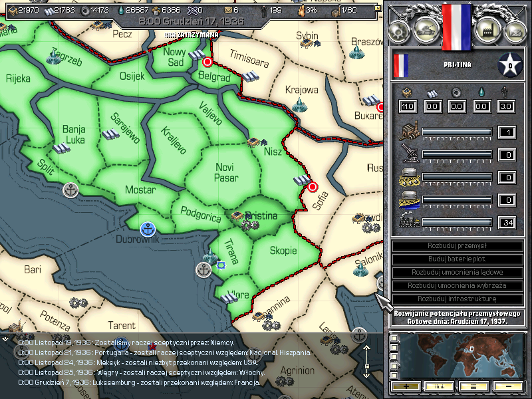
Task: Click Buduj baterie plot. button
Action: click(457, 259)
